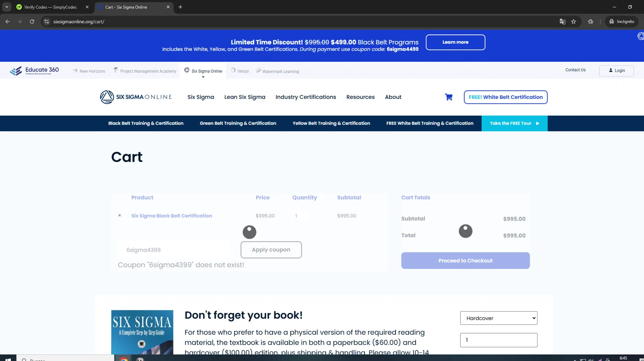Open site information icon beside URL
This screenshot has width=644, height=361.
pyautogui.click(x=46, y=21)
